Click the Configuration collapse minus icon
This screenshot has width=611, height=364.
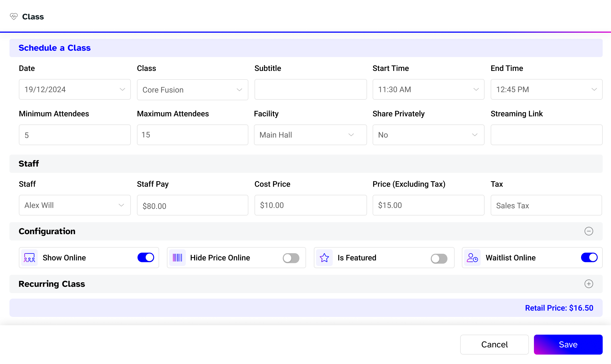(589, 231)
